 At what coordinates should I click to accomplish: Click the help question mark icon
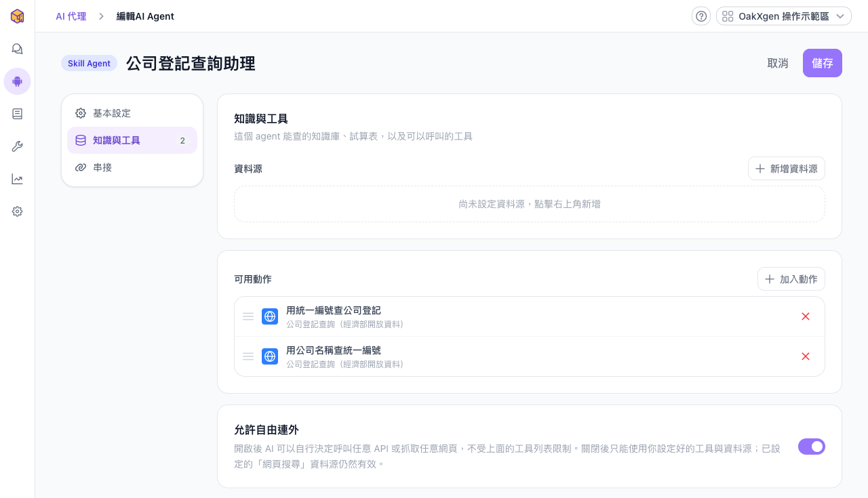[701, 16]
